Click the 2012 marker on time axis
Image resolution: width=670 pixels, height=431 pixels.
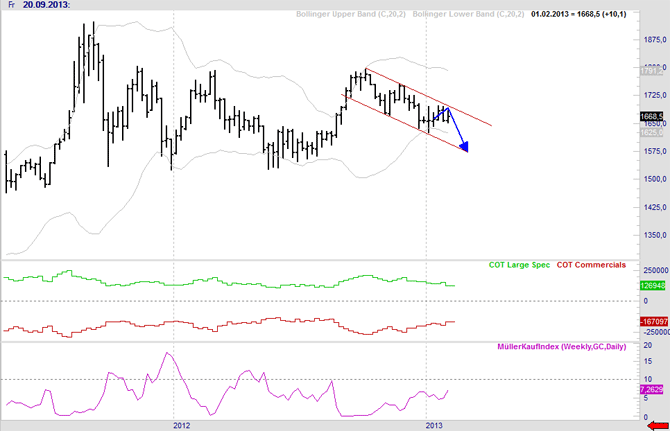click(x=174, y=425)
